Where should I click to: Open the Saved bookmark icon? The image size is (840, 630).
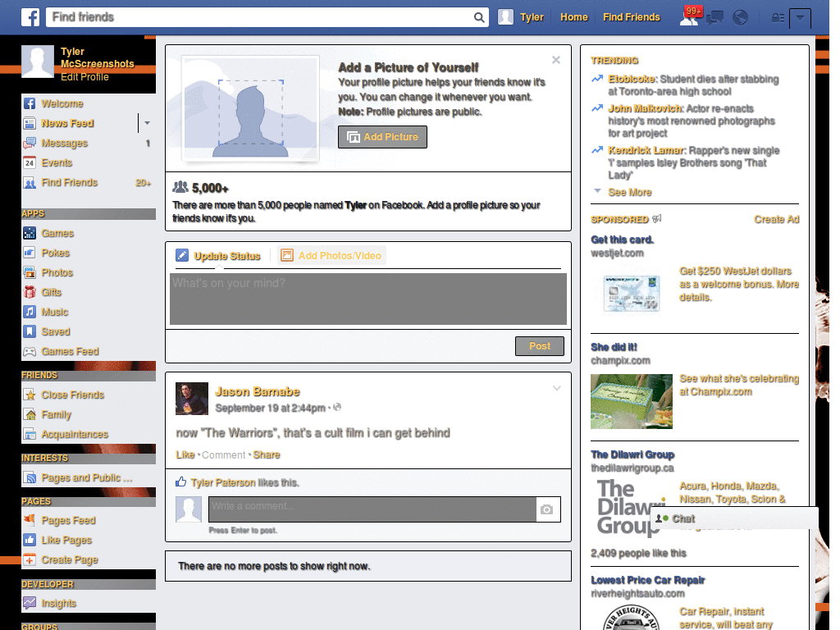tap(30, 331)
